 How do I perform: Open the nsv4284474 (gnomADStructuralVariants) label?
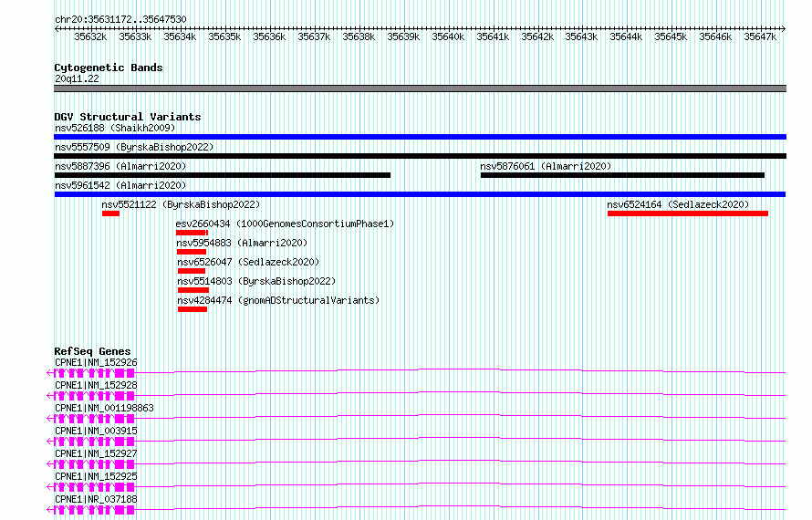(278, 300)
